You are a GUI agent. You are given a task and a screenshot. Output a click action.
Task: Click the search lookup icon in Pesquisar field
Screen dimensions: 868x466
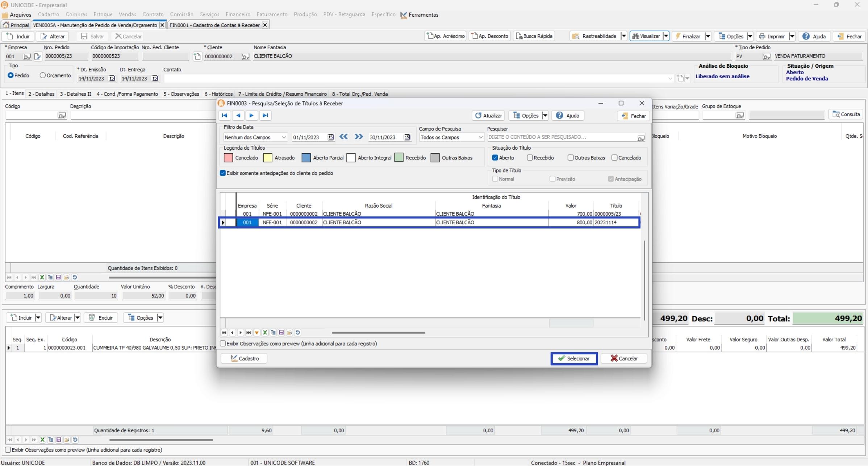point(640,138)
